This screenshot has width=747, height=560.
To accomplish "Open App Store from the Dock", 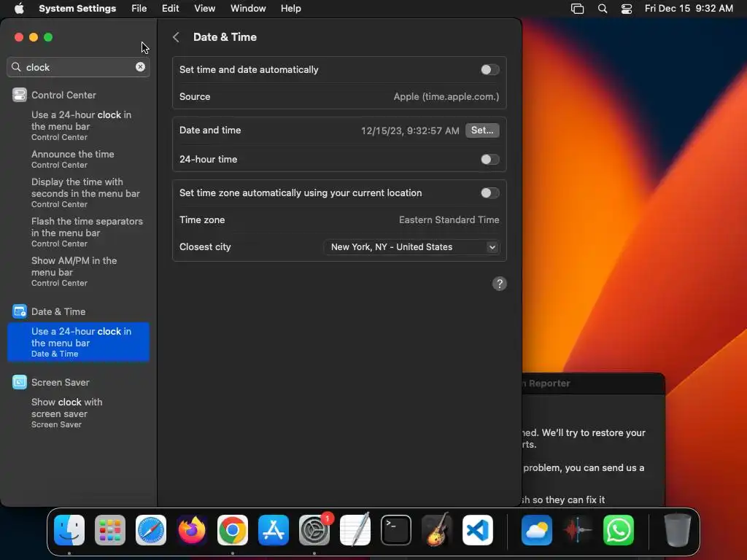I will pyautogui.click(x=274, y=530).
